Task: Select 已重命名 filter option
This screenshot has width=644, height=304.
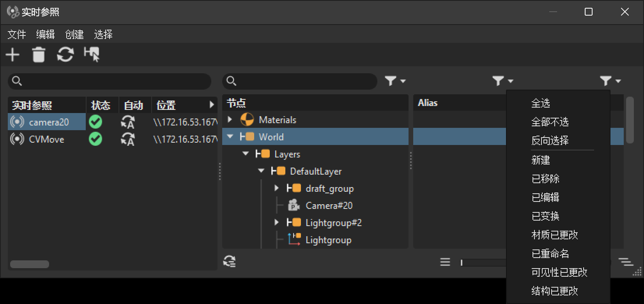Action: coord(550,253)
